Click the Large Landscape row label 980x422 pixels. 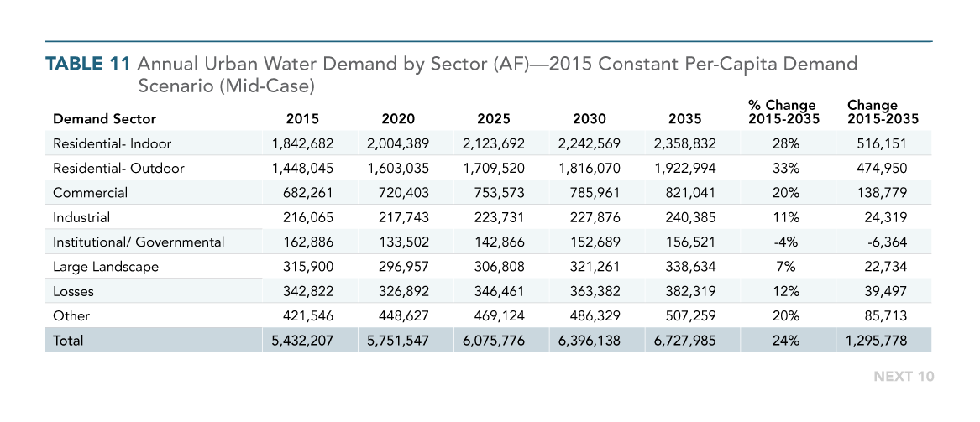(x=106, y=267)
